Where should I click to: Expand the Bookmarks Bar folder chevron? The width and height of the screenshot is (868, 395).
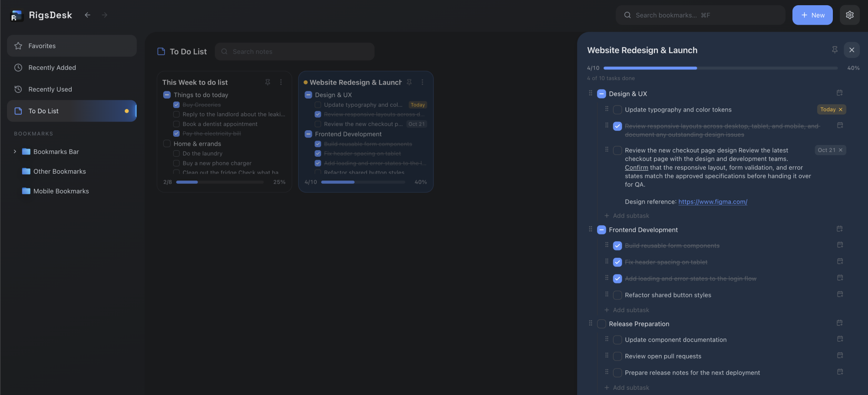15,151
